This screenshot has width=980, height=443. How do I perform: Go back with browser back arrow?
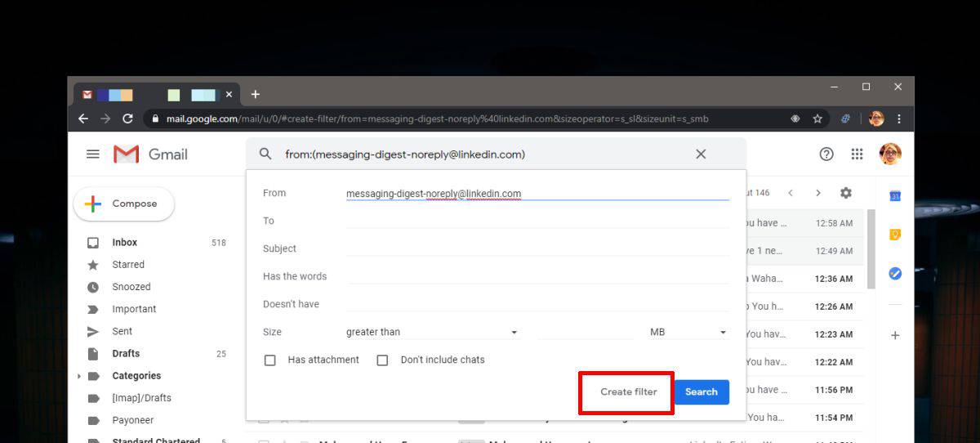click(83, 119)
